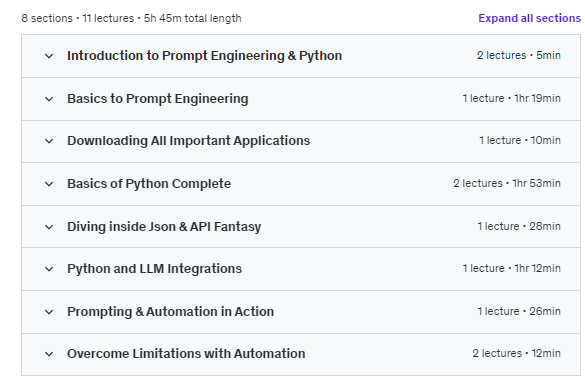Expand chevron beside Overcome Limitations with Automation
Viewport: 585px width, 379px height.
[x=49, y=354]
